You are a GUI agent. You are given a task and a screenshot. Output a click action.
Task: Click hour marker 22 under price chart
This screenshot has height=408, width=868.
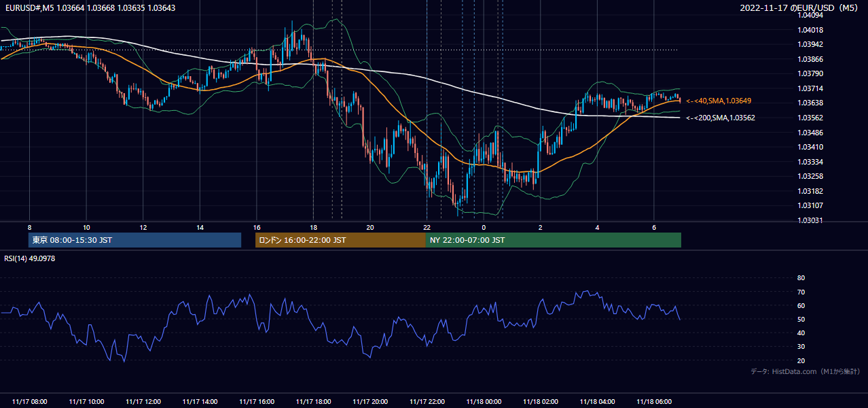pos(427,227)
